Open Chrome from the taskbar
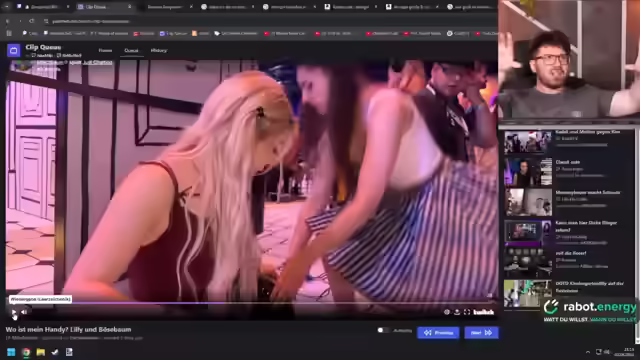Screen dimensions: 640x360 (x=26, y=352)
